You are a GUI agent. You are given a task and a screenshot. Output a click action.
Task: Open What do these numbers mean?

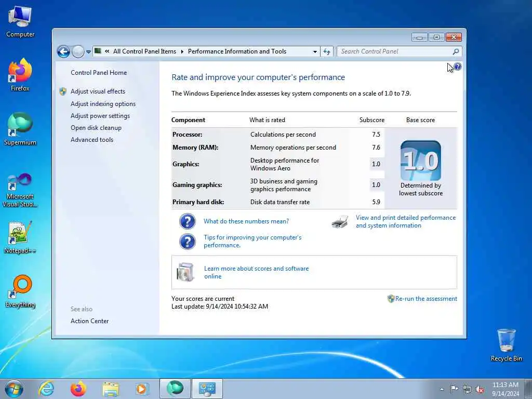pos(246,221)
